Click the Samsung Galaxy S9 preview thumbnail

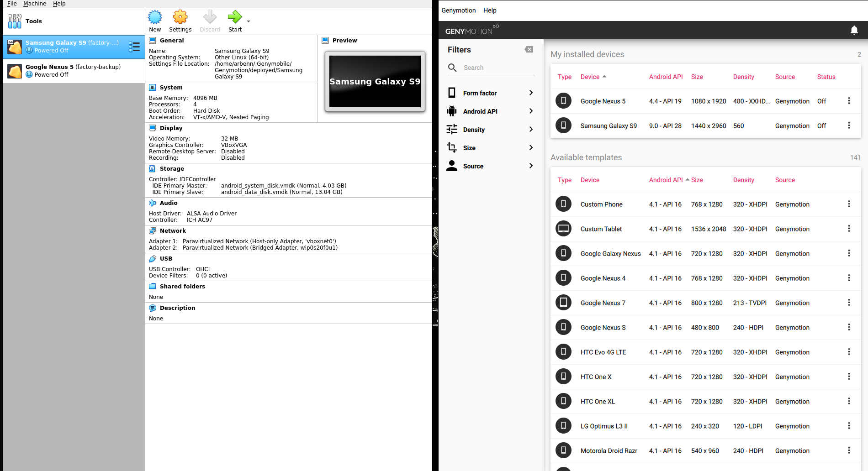(375, 82)
